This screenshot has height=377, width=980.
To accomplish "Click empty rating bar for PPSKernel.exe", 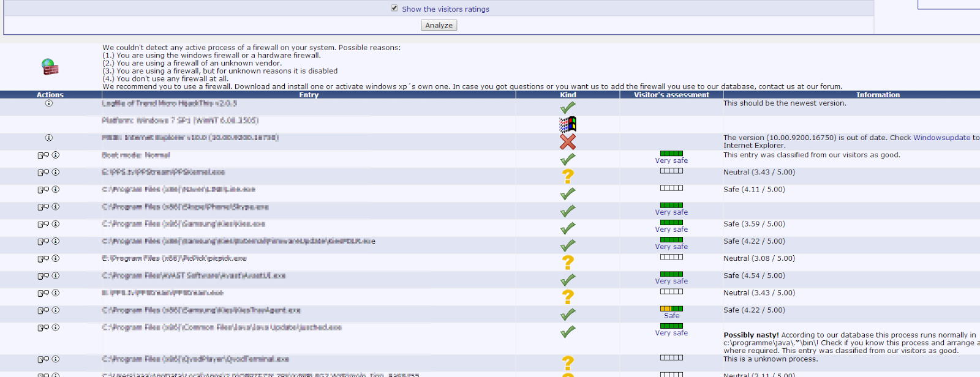I will [x=671, y=171].
